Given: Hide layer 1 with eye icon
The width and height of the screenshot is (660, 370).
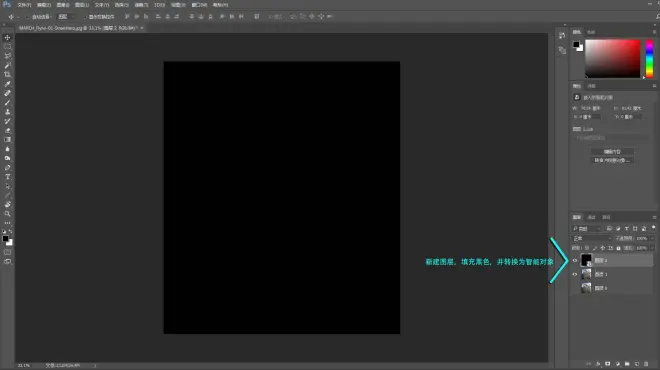Looking at the screenshot, I should [x=575, y=274].
